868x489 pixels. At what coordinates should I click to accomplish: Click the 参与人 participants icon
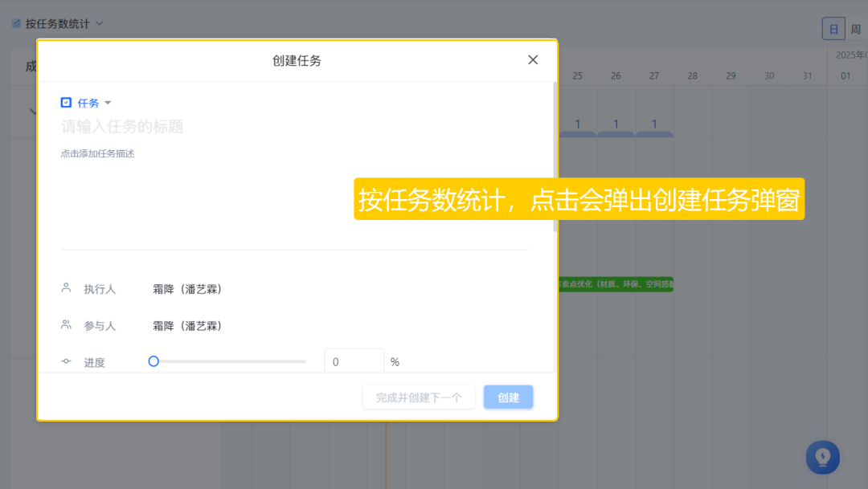pos(66,325)
